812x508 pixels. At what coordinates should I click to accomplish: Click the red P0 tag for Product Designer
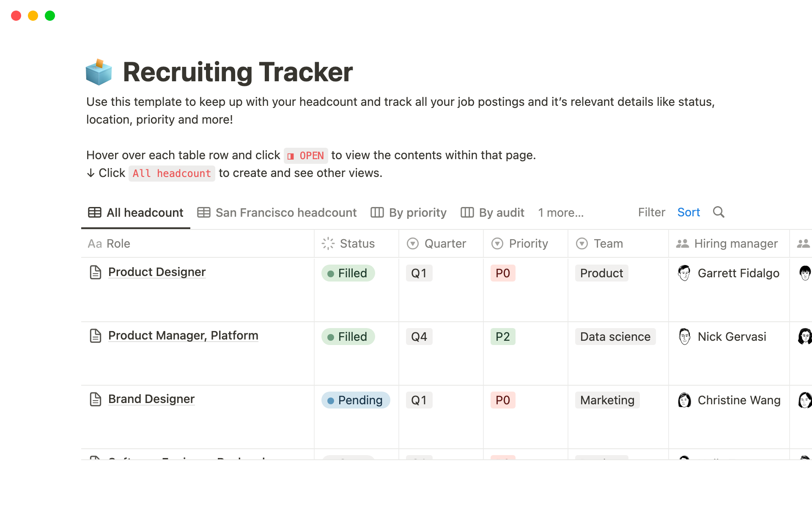click(x=503, y=273)
